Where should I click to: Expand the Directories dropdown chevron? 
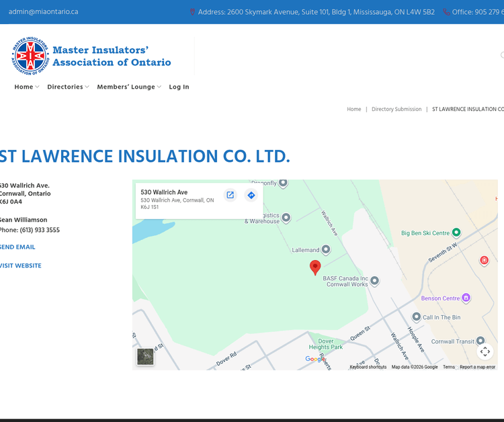(87, 87)
